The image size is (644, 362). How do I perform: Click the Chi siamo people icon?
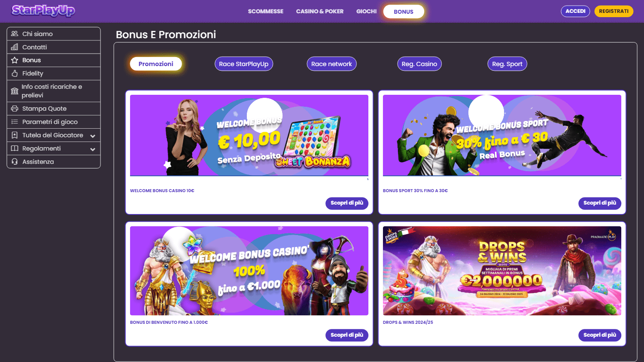point(15,34)
